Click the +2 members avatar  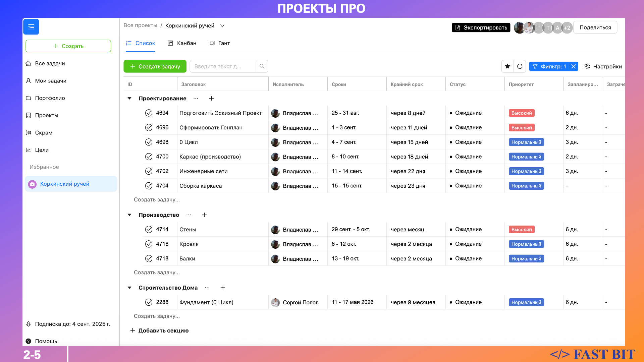point(567,28)
